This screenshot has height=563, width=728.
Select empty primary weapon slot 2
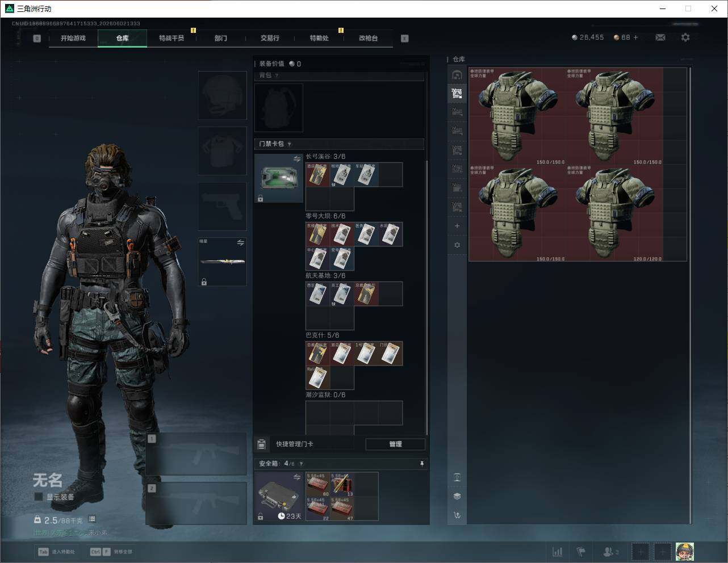(x=196, y=503)
